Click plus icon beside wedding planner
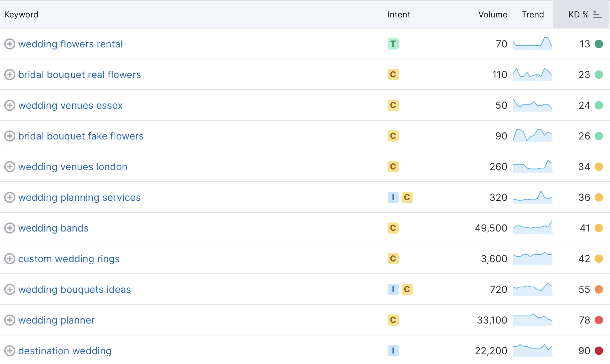610x364 pixels. pos(9,320)
